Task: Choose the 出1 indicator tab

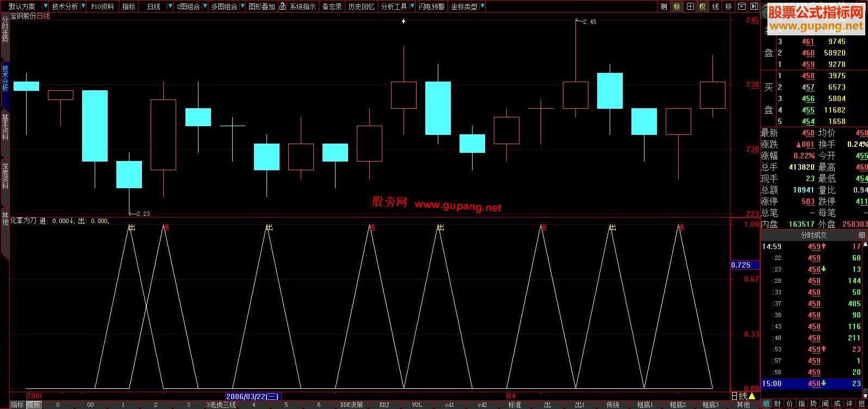Action: pyautogui.click(x=580, y=405)
